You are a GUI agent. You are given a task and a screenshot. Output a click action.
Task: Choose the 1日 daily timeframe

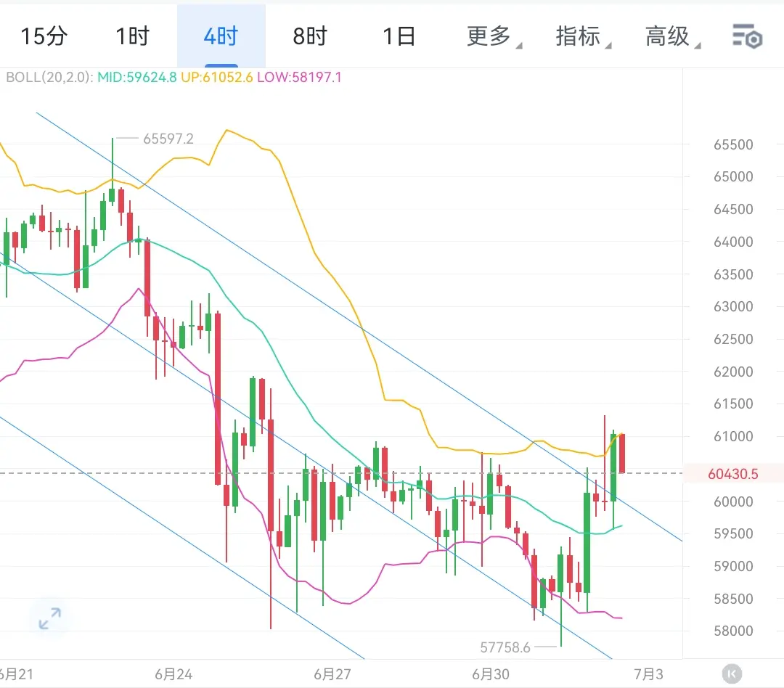point(399,36)
